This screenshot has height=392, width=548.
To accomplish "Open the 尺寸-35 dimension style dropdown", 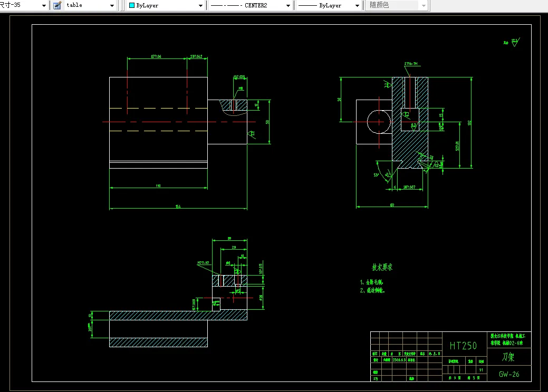I will click(44, 6).
